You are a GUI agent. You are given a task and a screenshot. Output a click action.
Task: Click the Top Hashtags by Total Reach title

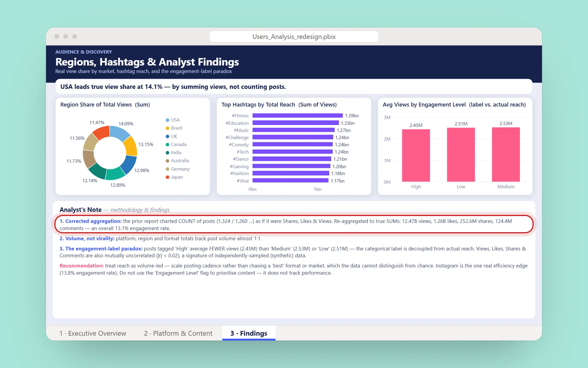279,104
